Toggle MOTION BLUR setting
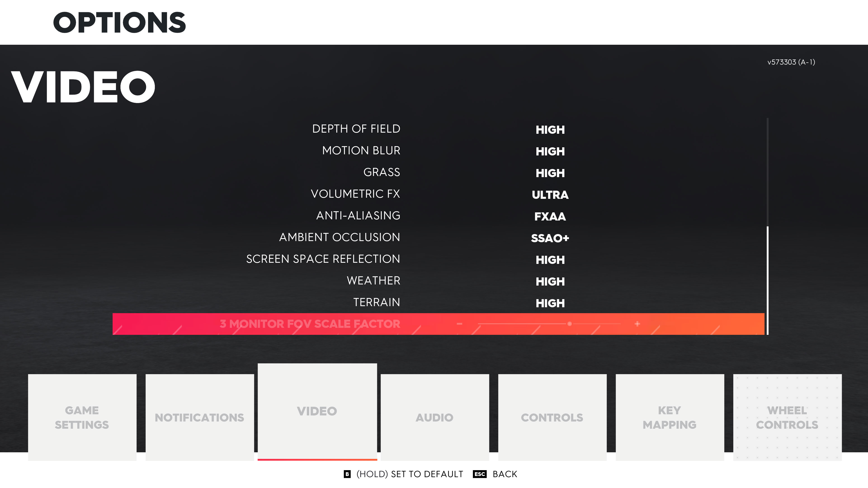The image size is (868, 488). pos(549,151)
